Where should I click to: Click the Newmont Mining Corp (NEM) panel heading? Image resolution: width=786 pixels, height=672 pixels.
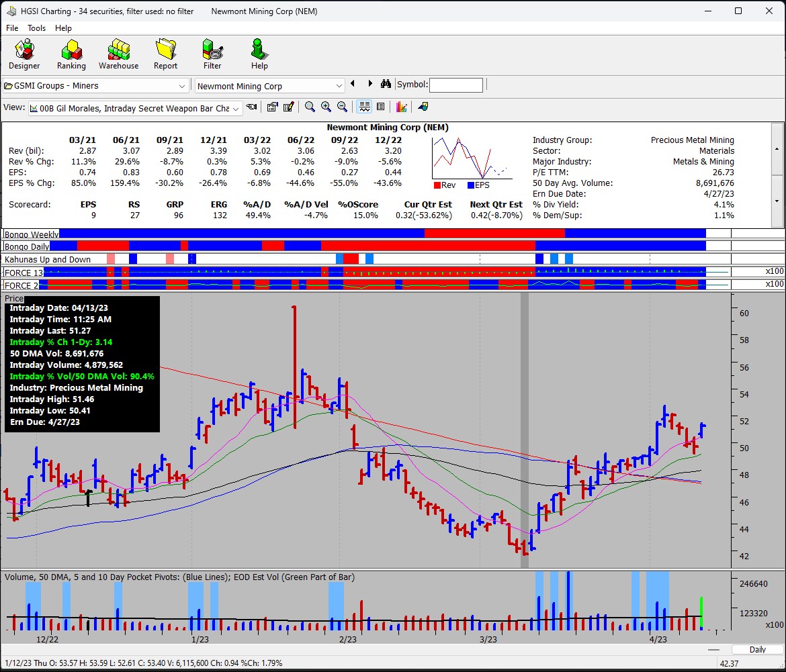[388, 127]
